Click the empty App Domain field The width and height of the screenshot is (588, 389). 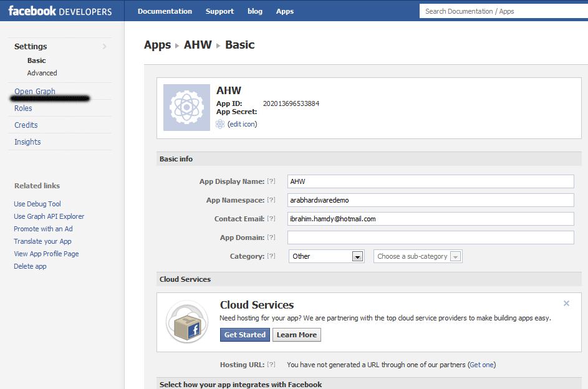[430, 238]
